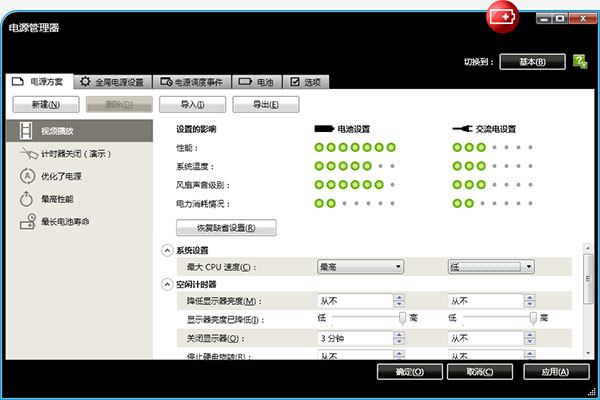Collapse the 空闲计时器 section
Image resolution: width=600 pixels, height=400 pixels.
point(166,284)
